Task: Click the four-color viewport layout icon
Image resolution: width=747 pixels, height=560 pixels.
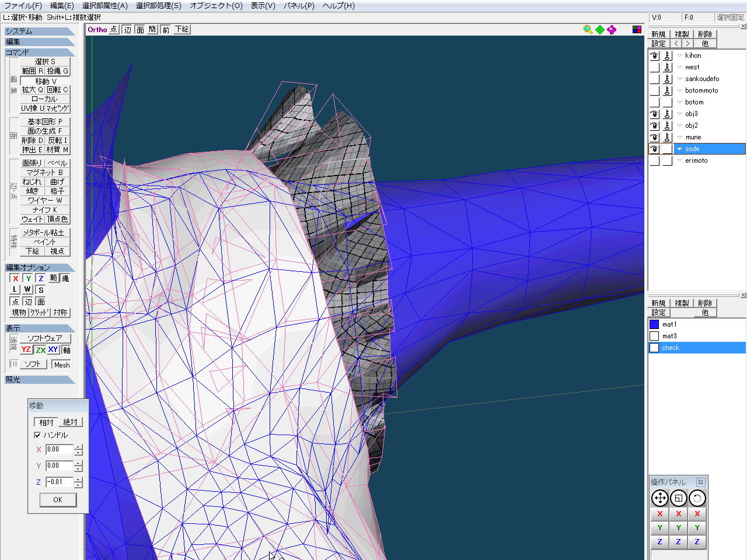Action: pos(637,30)
